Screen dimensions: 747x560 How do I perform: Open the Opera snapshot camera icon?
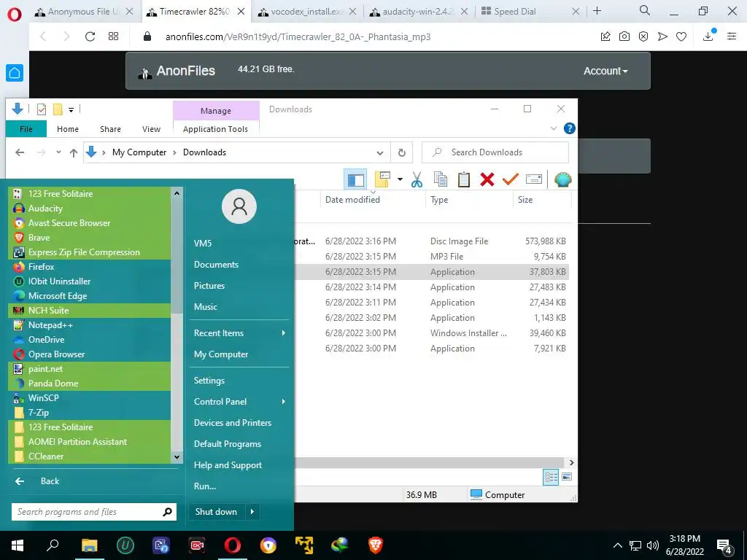624,36
